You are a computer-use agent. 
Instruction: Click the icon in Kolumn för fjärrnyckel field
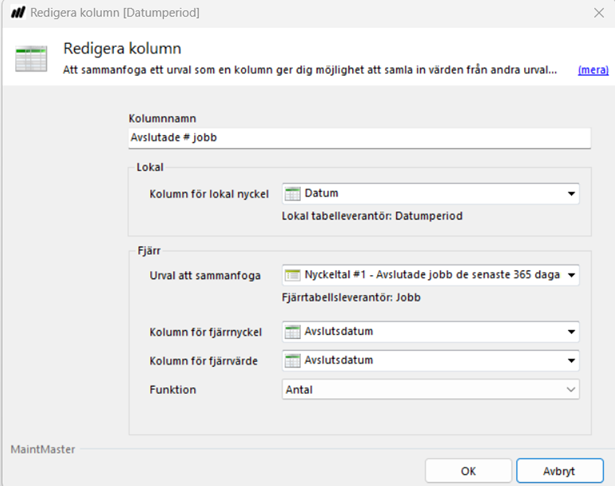tap(293, 333)
